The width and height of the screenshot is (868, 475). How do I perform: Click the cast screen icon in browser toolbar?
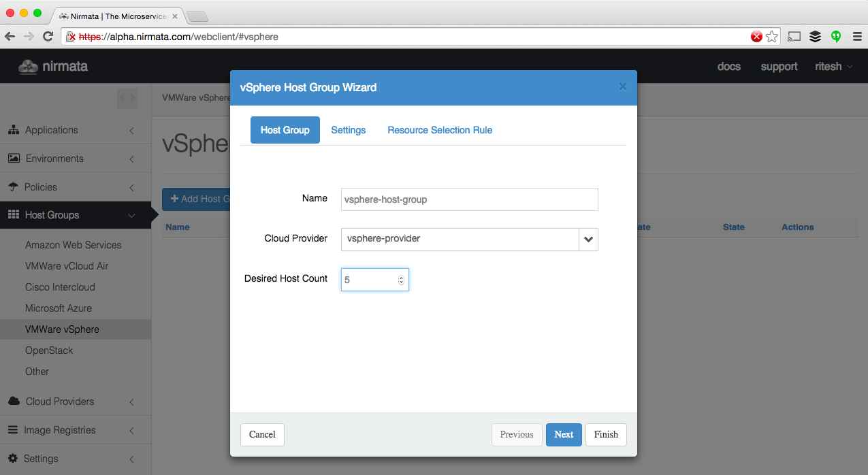pyautogui.click(x=794, y=37)
